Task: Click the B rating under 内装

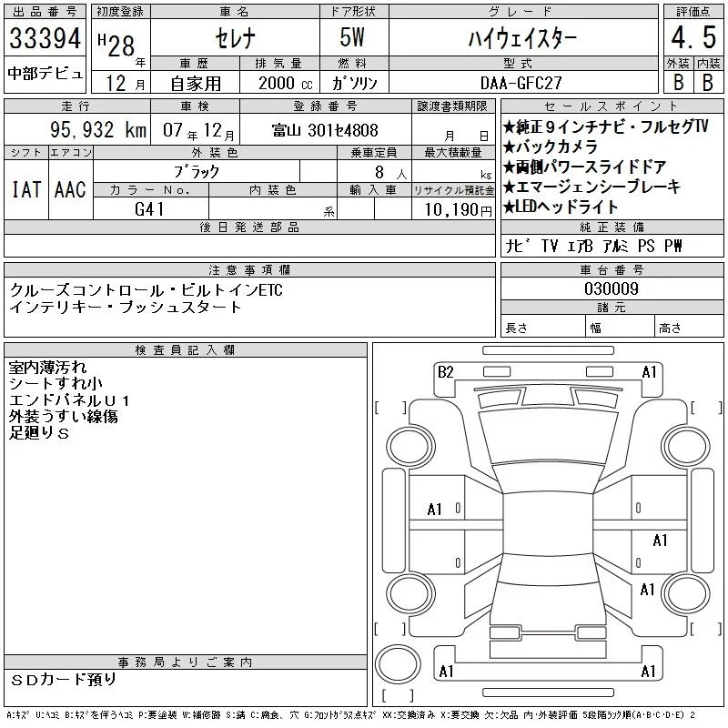Action: pyautogui.click(x=708, y=82)
